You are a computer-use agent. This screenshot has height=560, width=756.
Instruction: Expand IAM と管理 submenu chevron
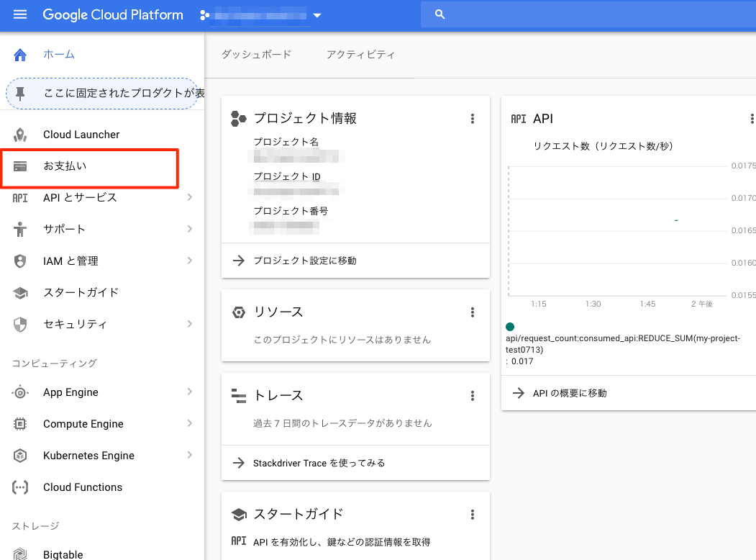pyautogui.click(x=189, y=261)
